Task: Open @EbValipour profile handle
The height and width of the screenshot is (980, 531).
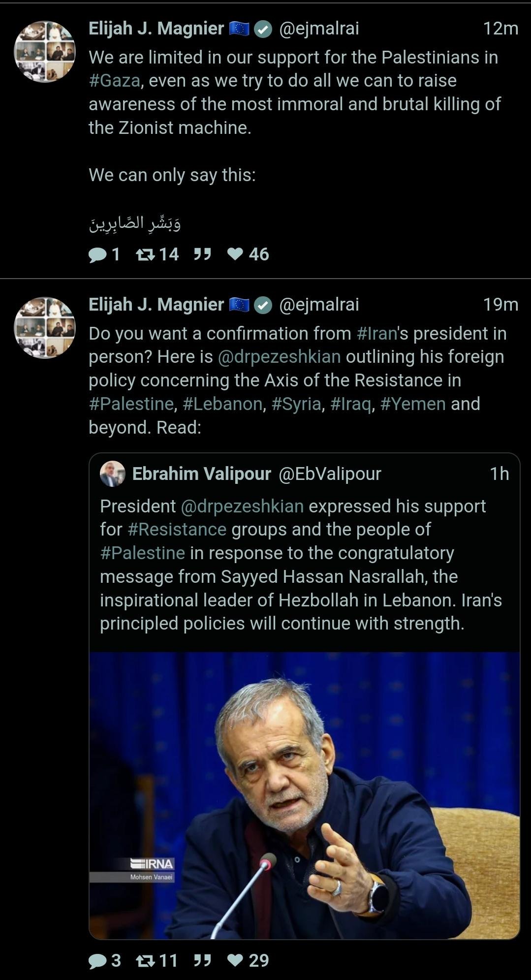Action: [330, 474]
